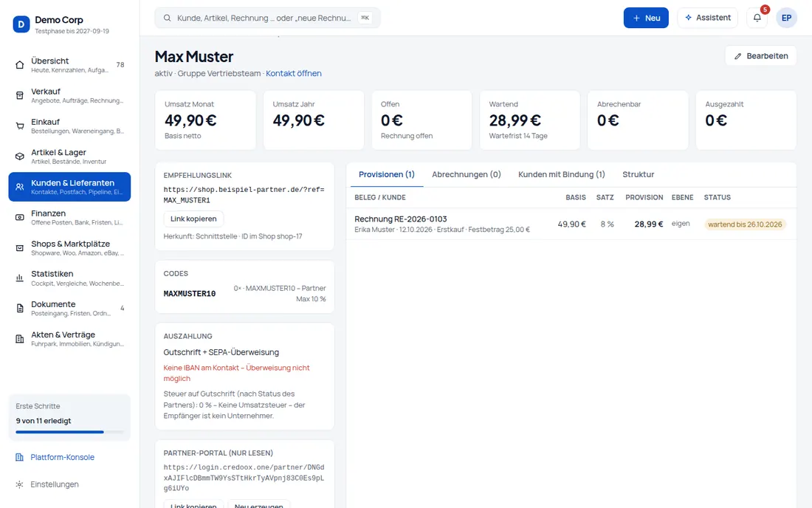The width and height of the screenshot is (812, 508).
Task: Focus the search field Kunde, Artikel, Rechnung
Action: click(267, 18)
